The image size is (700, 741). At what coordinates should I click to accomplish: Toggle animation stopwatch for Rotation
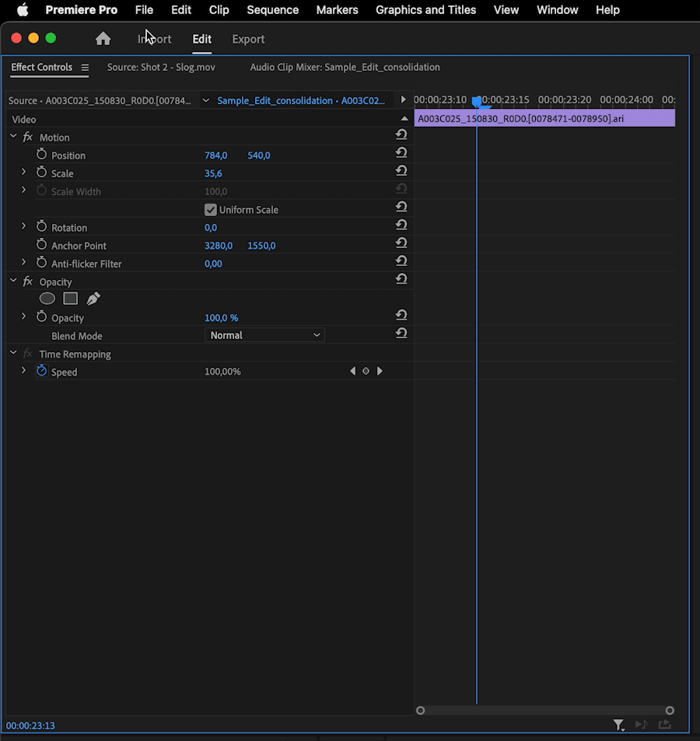pyautogui.click(x=41, y=227)
